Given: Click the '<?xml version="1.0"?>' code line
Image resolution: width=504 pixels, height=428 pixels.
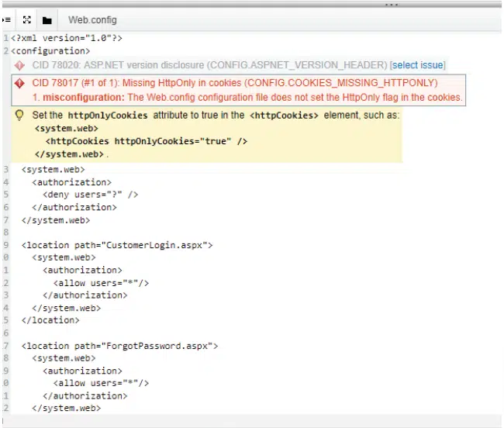Looking at the screenshot, I should pos(67,38).
